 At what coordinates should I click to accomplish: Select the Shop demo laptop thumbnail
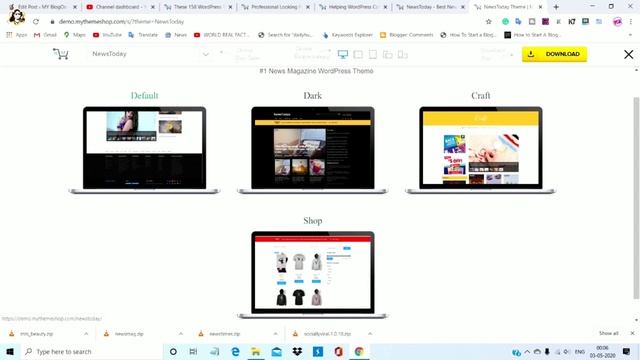pos(313,275)
